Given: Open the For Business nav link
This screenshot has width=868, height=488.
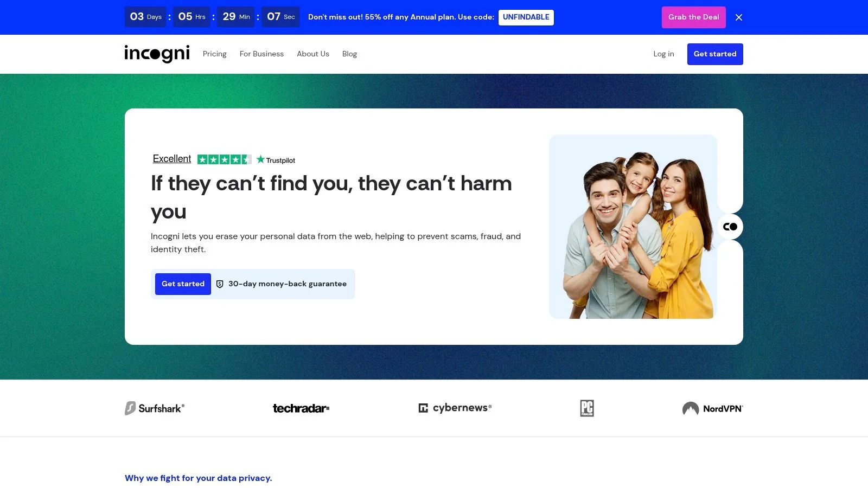Looking at the screenshot, I should [261, 54].
